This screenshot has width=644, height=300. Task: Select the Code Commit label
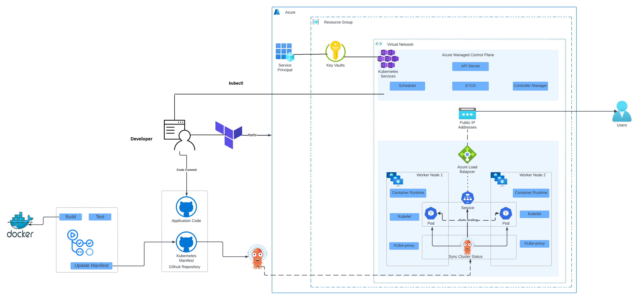(187, 170)
